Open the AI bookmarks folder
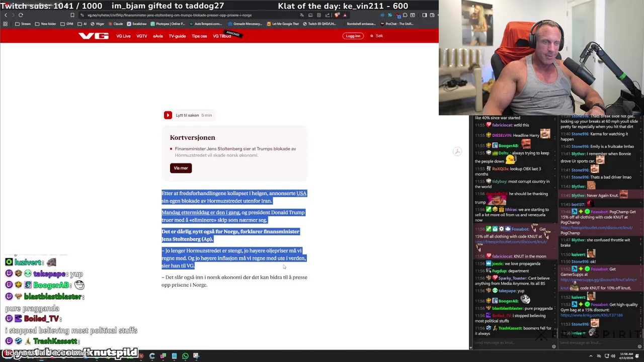The height and width of the screenshot is (362, 644). coord(82,24)
